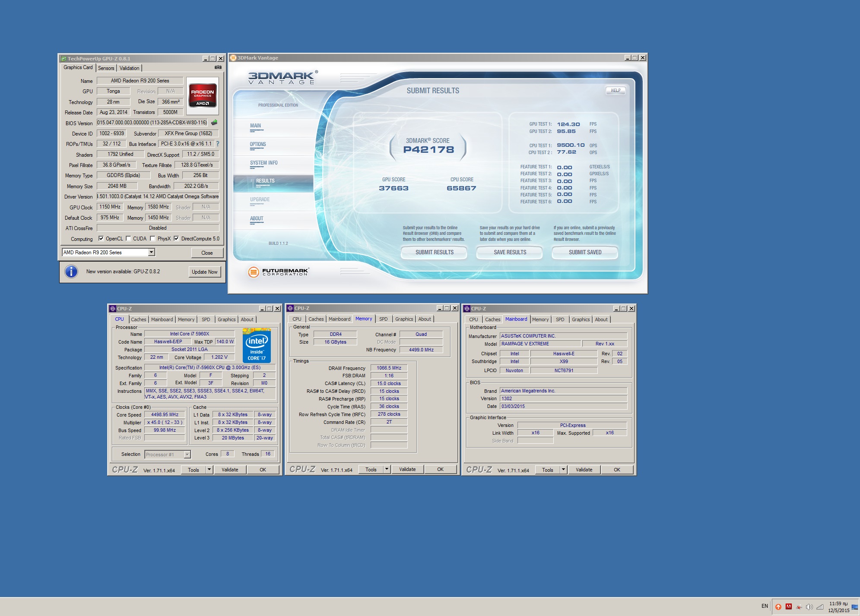860x616 pixels.
Task: Open the SPD tab in the Memory window
Action: [384, 319]
